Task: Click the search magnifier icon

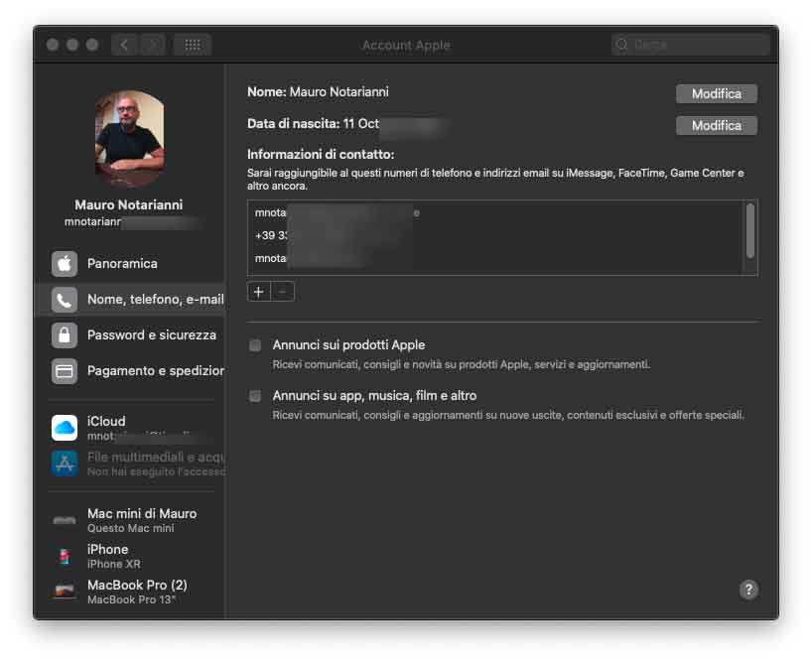Action: click(622, 45)
